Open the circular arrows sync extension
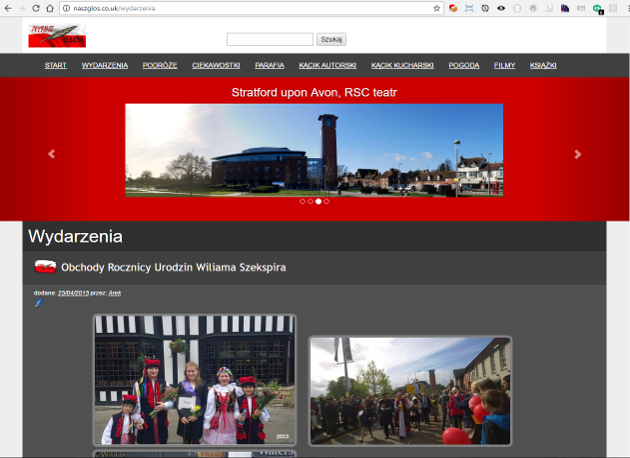Screen dimensions: 630x458 click(x=485, y=8)
